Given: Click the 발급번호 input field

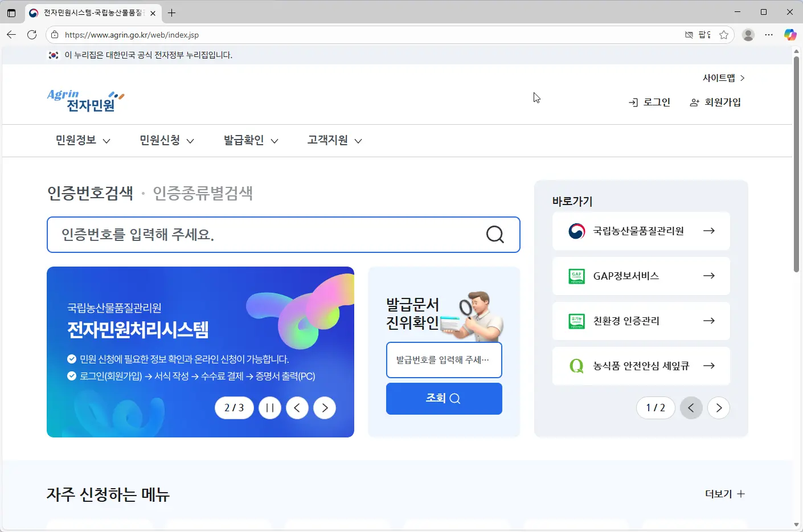Looking at the screenshot, I should coord(444,360).
